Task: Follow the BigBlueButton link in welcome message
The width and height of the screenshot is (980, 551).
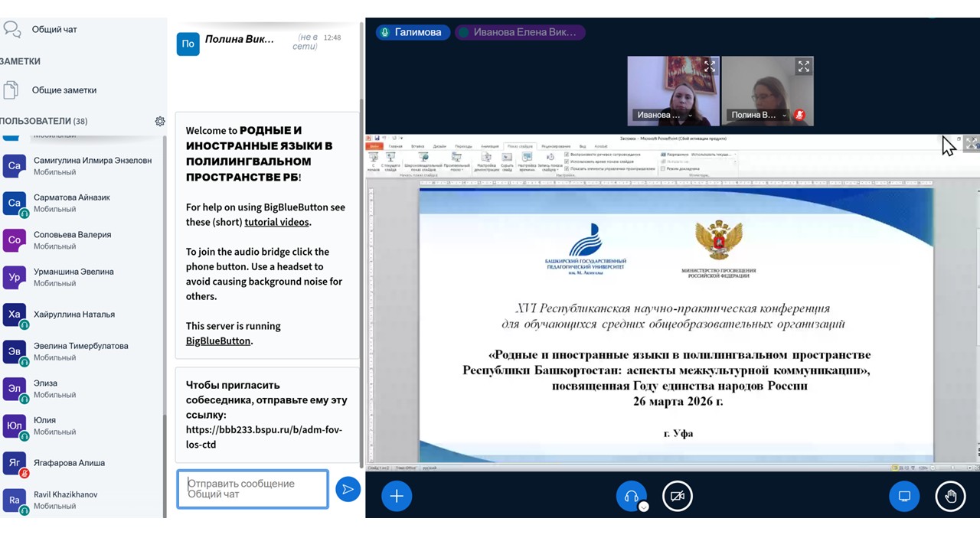Action: click(217, 341)
